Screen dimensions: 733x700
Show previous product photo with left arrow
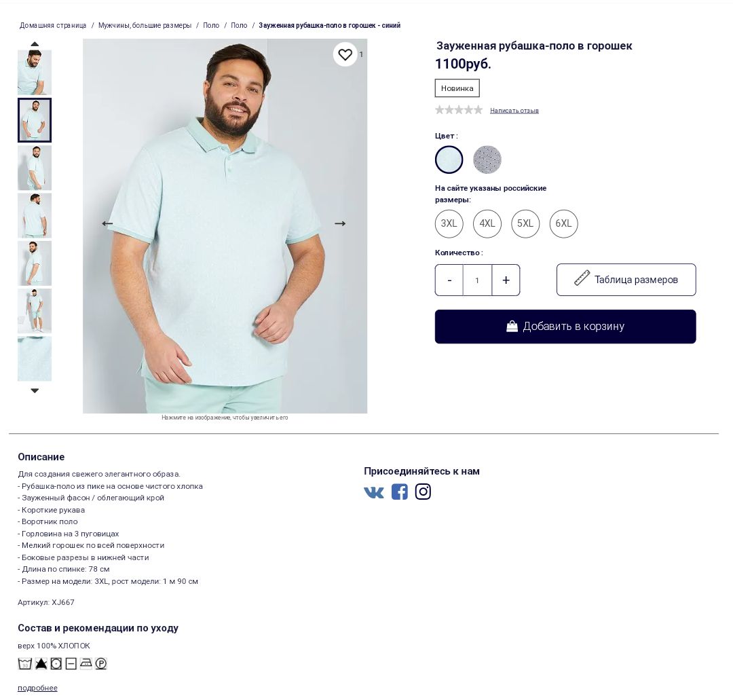click(107, 223)
